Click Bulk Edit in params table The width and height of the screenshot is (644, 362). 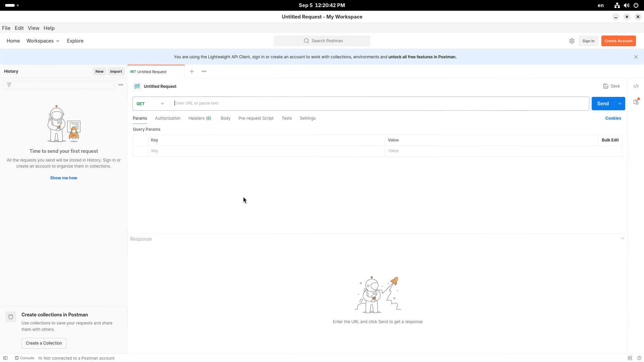coord(610,140)
